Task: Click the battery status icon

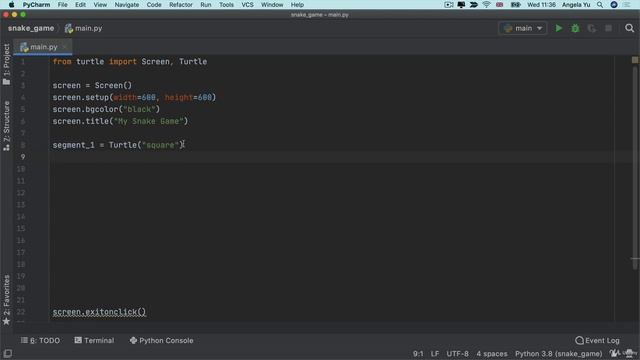Action: click(x=515, y=5)
